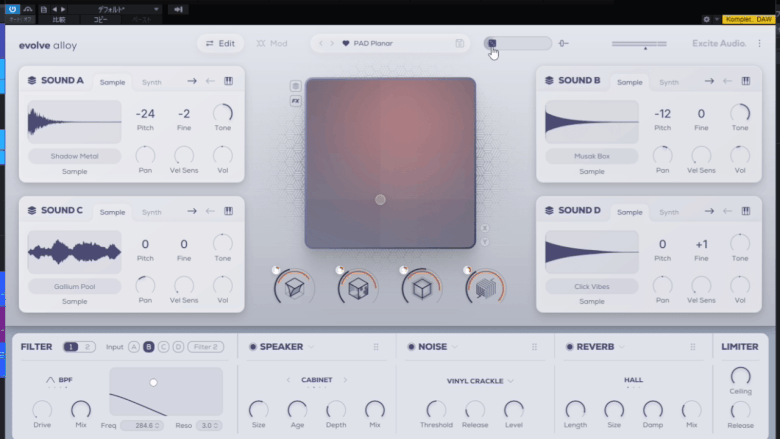Click the right arrow icon in Sound B
The height and width of the screenshot is (439, 780).
click(709, 81)
